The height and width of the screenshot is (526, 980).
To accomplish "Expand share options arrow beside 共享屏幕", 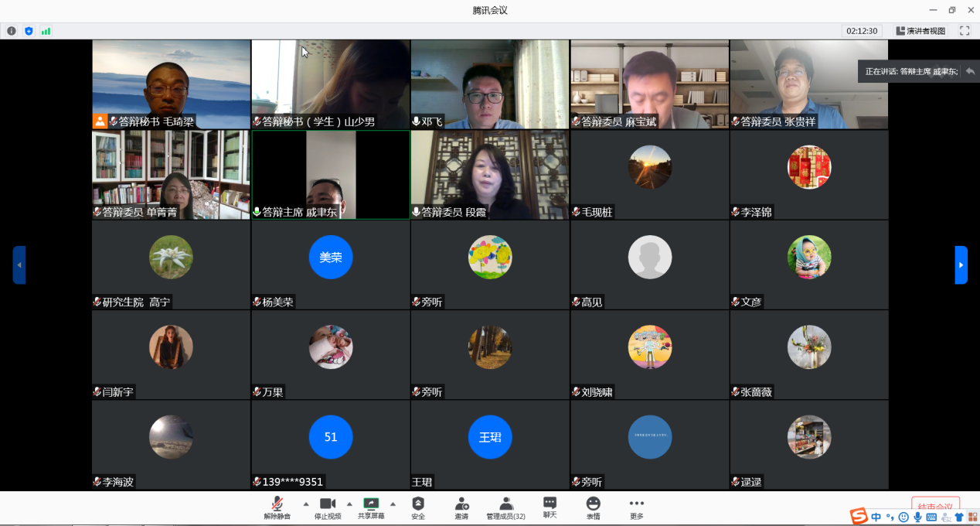I will [393, 504].
